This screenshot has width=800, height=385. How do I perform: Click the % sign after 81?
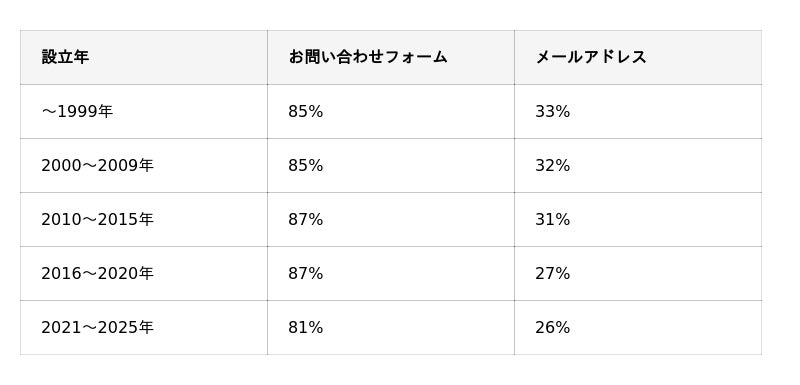316,327
